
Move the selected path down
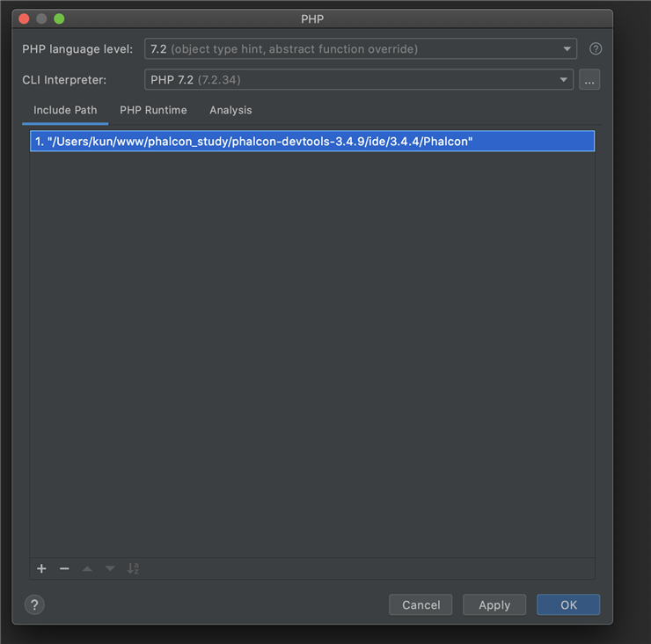(110, 568)
